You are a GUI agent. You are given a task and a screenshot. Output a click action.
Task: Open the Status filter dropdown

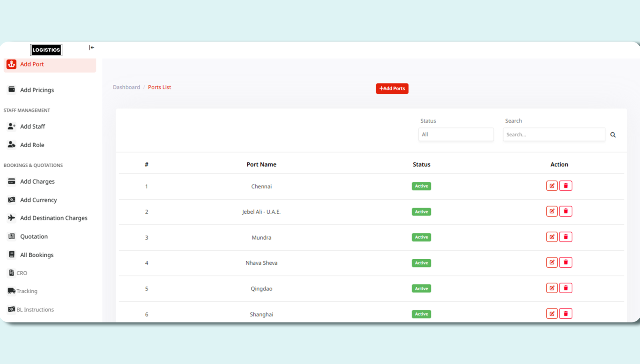tap(456, 134)
